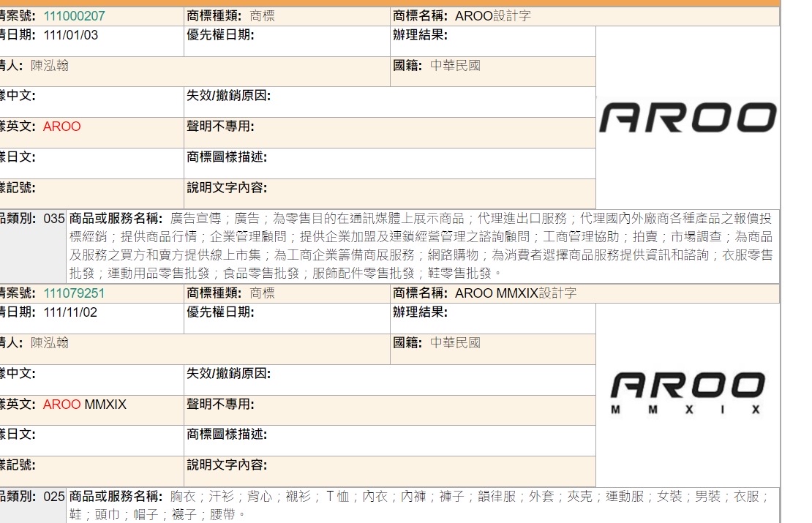812x523 pixels.
Task: Click 商品或服務名稱 label for class 025
Action: click(x=116, y=497)
